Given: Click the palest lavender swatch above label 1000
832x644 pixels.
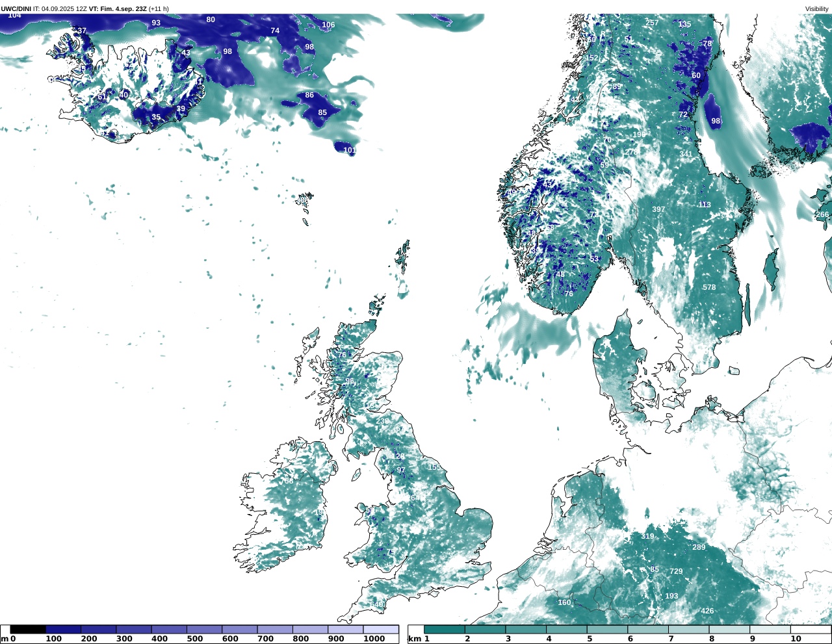Looking at the screenshot, I should tap(380, 629).
